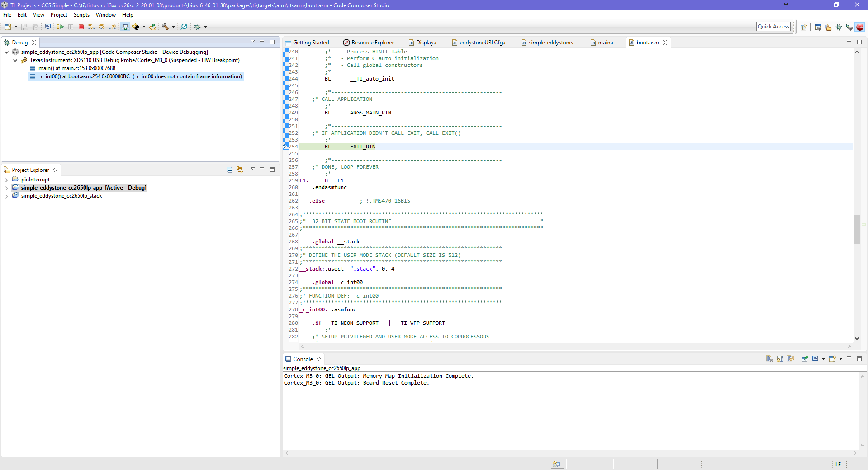Expand simple_eddystone_cc2650lp_stack project

(7, 196)
